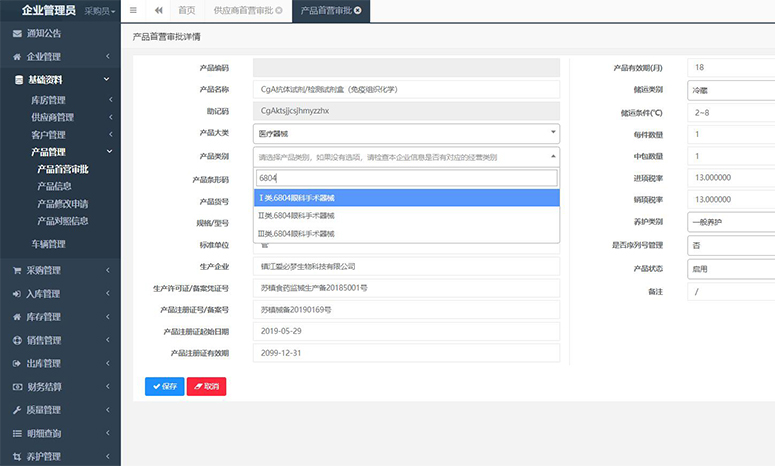This screenshot has width=775, height=466.
Task: Open 通知公告 with the envelope icon
Action: pos(17,33)
